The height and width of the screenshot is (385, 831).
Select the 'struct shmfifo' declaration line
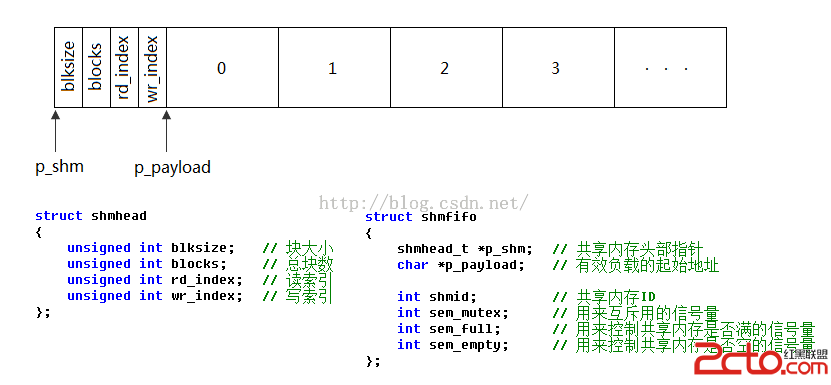pyautogui.click(x=421, y=217)
